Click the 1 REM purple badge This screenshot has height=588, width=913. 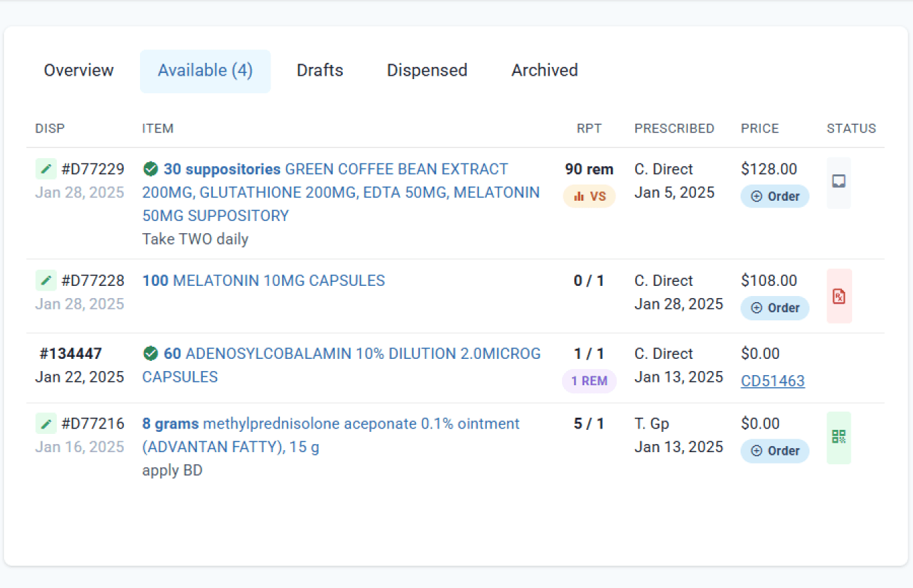(589, 381)
